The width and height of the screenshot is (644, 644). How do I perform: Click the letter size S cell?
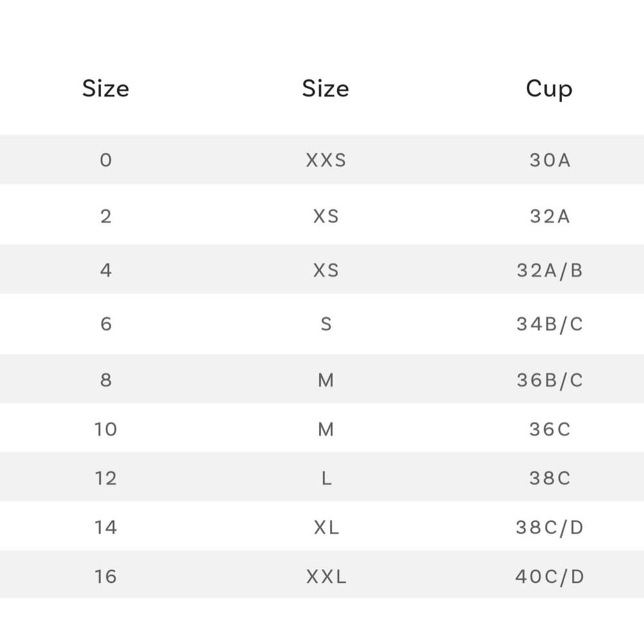click(x=326, y=324)
